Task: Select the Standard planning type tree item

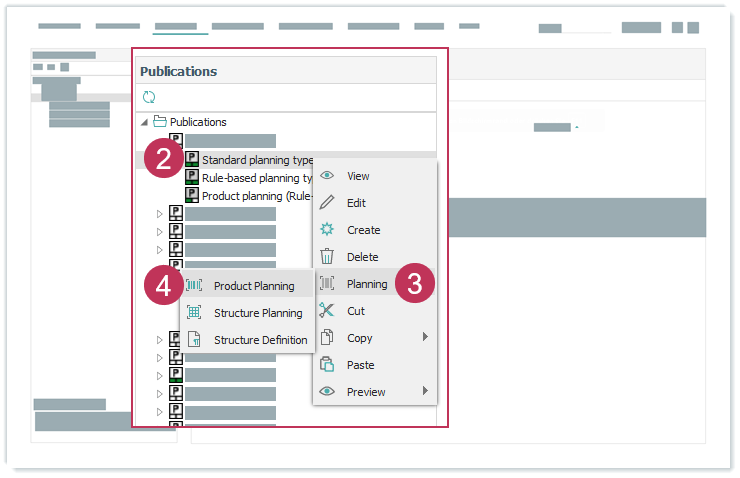Action: tap(257, 160)
